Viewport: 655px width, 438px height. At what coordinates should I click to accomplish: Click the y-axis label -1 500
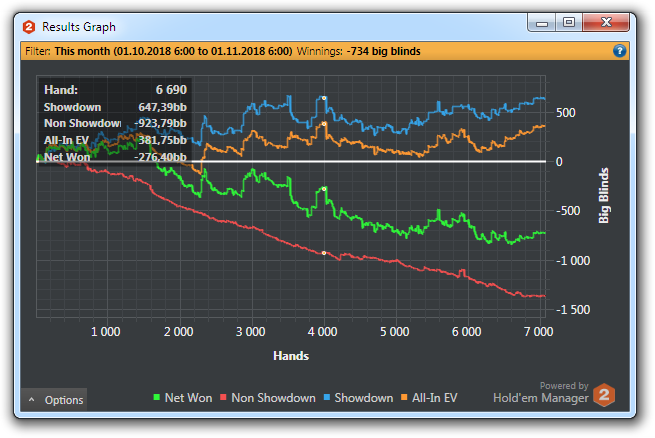tap(573, 309)
